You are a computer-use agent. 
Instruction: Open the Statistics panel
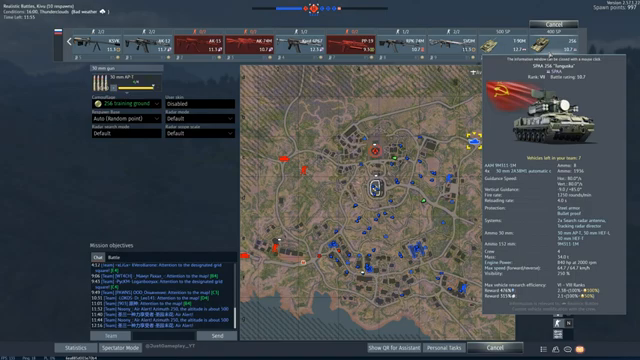point(76,348)
